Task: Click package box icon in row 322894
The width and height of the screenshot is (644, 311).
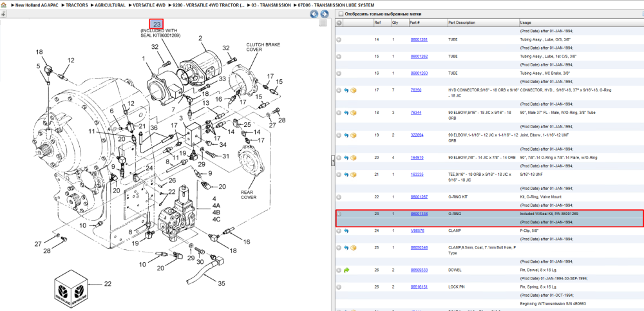Action: tap(353, 135)
